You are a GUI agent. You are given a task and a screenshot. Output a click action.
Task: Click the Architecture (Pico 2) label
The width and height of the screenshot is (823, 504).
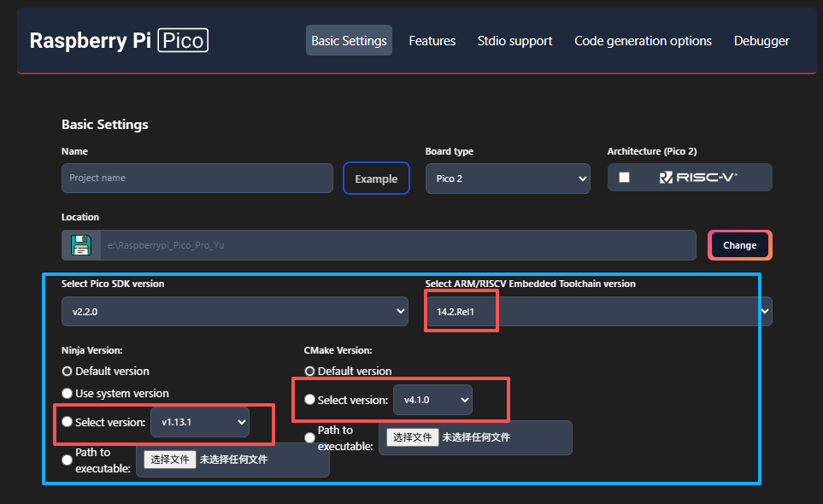[652, 151]
